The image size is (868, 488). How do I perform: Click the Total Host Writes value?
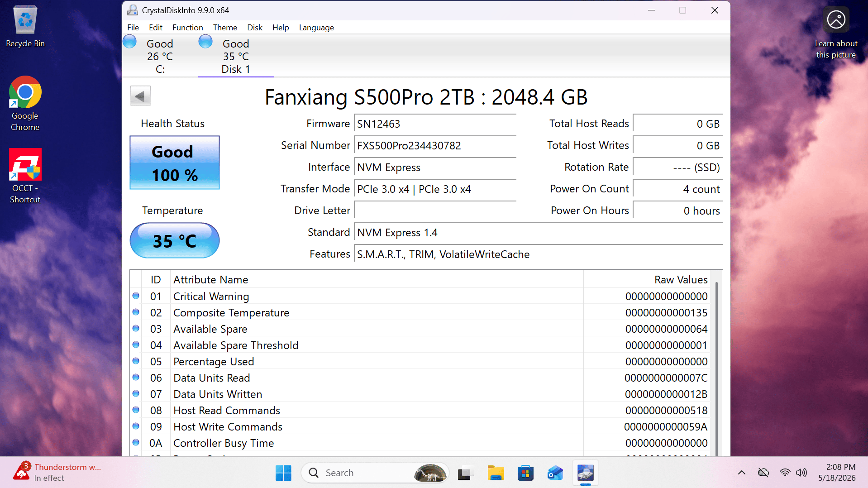coord(677,146)
